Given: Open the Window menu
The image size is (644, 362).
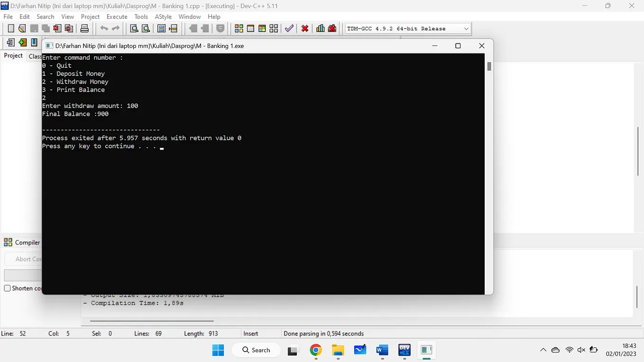Looking at the screenshot, I should [x=190, y=17].
